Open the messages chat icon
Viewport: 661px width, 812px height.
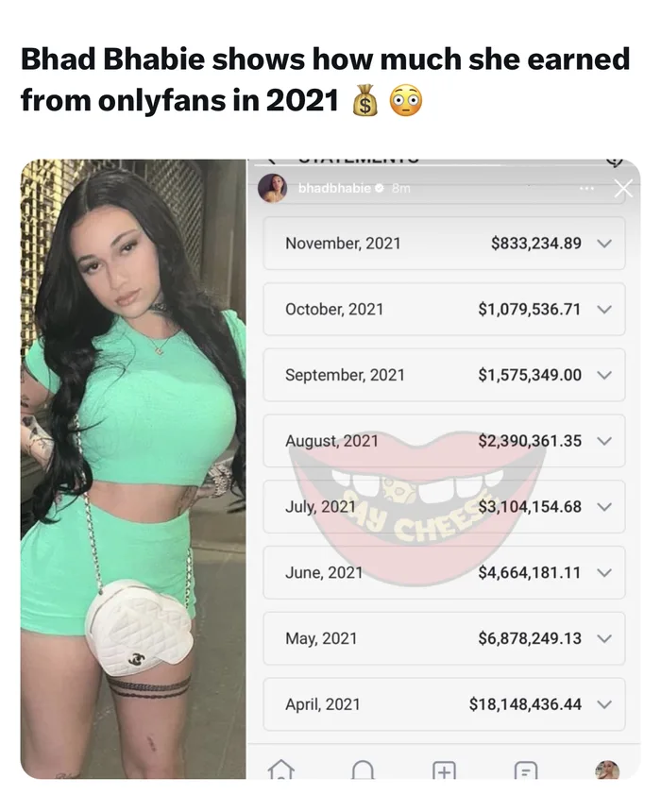525,770
